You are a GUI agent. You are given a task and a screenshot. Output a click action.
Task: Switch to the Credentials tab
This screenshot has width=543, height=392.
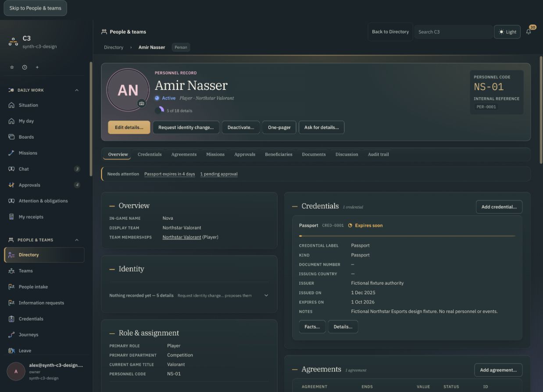[x=150, y=154]
